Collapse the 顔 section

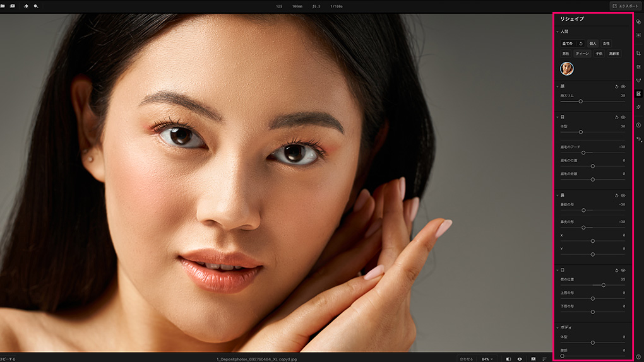[x=558, y=86]
